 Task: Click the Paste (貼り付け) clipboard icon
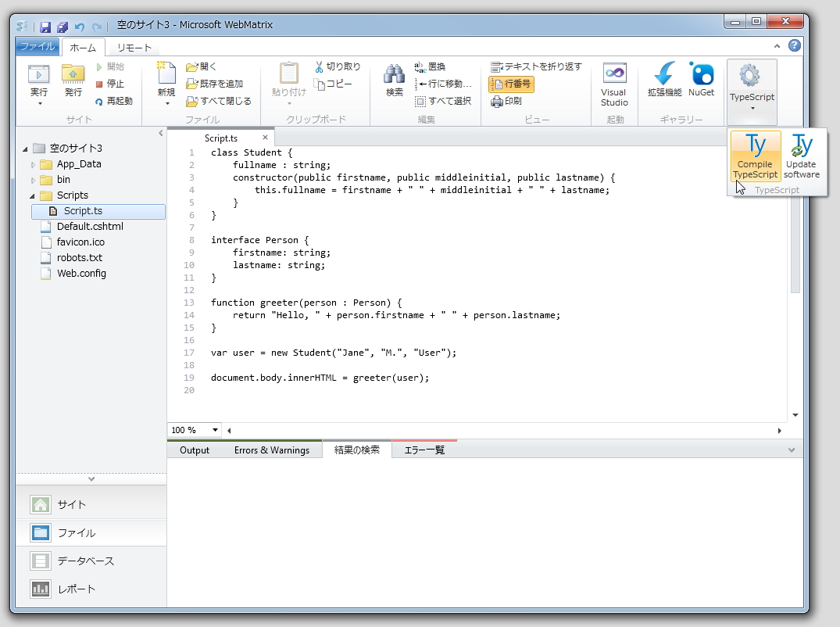[x=289, y=73]
